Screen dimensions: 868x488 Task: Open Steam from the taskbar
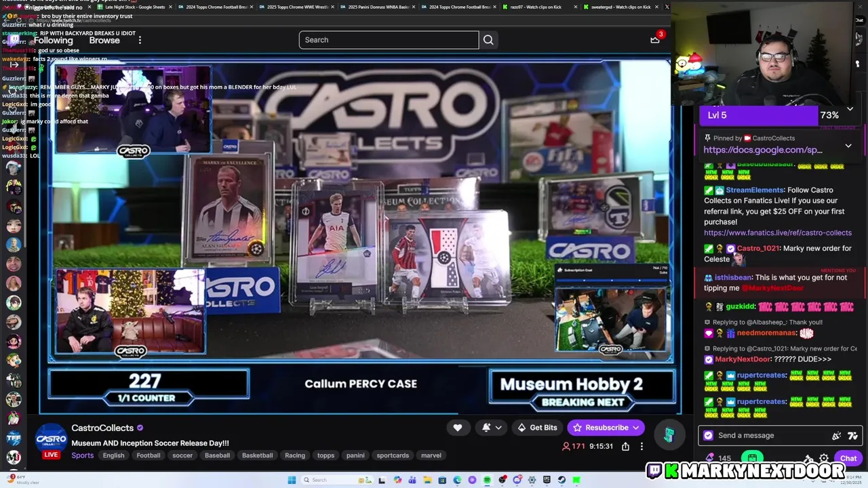(561, 480)
